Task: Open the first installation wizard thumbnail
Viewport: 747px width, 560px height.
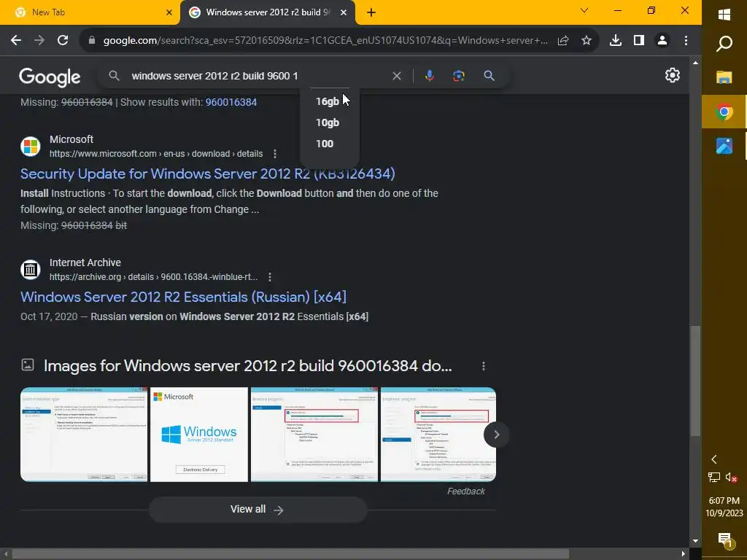Action: coord(84,435)
